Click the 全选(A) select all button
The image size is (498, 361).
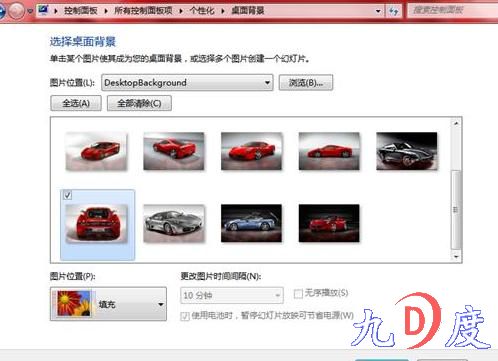click(x=76, y=103)
